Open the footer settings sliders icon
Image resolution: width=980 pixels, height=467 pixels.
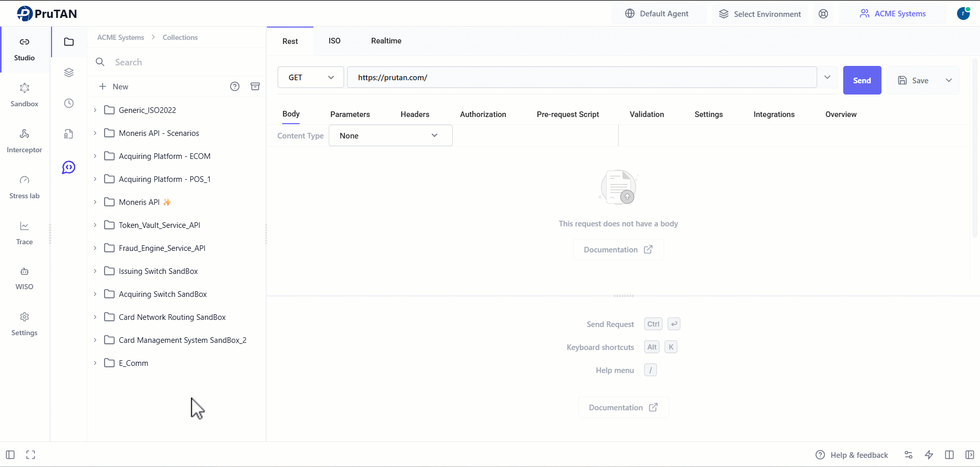click(909, 455)
